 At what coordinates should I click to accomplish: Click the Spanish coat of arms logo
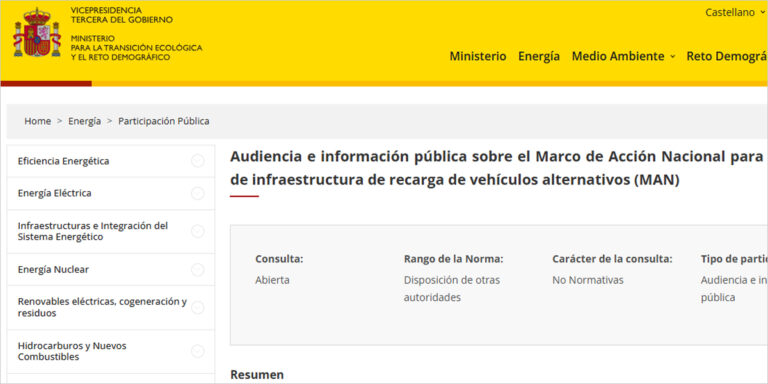(37, 32)
